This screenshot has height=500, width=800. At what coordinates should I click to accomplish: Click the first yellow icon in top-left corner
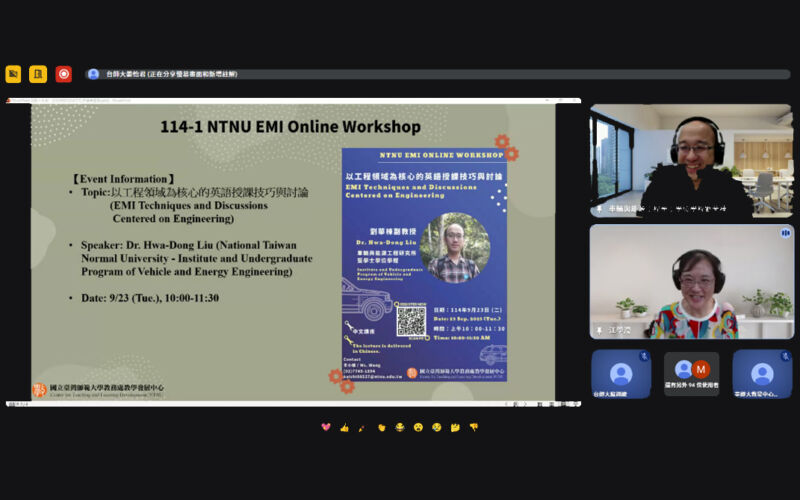(x=13, y=74)
